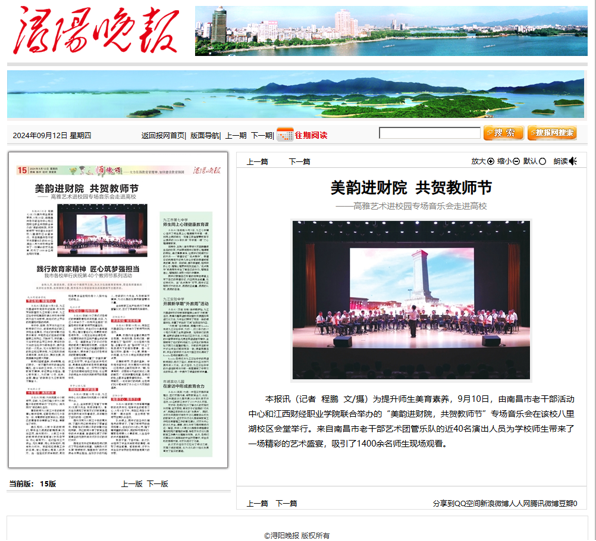Click 下一版 under the page thumbnail
The image size is (596, 541).
[x=157, y=484]
